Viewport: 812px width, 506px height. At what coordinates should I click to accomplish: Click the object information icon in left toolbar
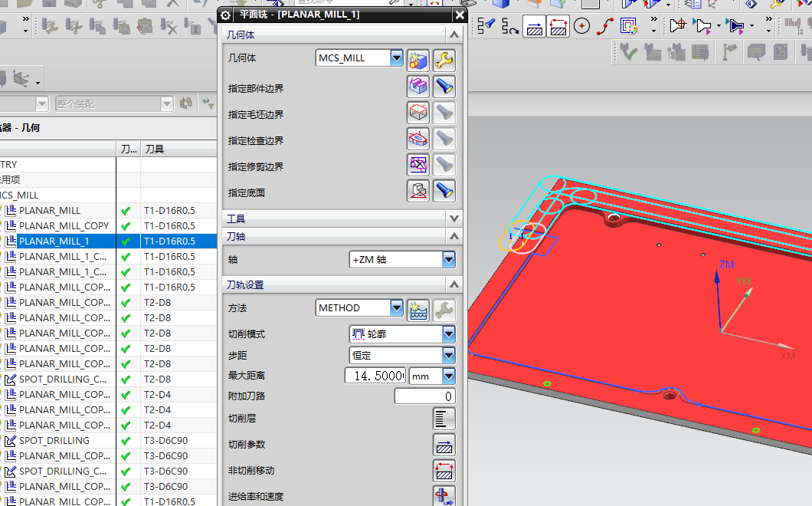point(192,26)
